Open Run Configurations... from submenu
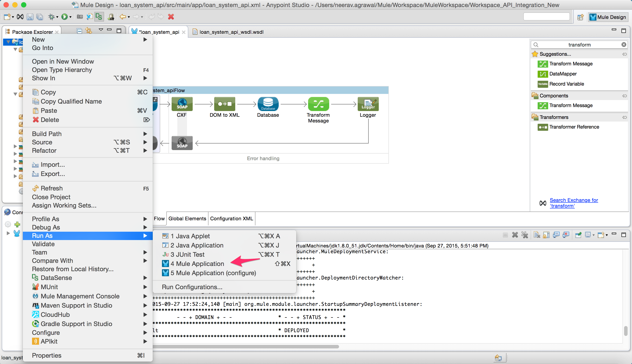Image resolution: width=632 pixels, height=364 pixels. click(224, 287)
